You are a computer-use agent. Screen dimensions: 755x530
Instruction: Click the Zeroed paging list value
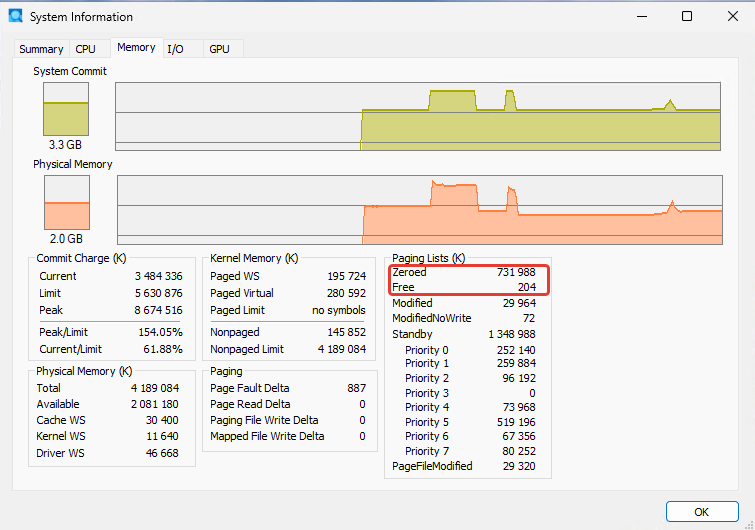click(516, 272)
